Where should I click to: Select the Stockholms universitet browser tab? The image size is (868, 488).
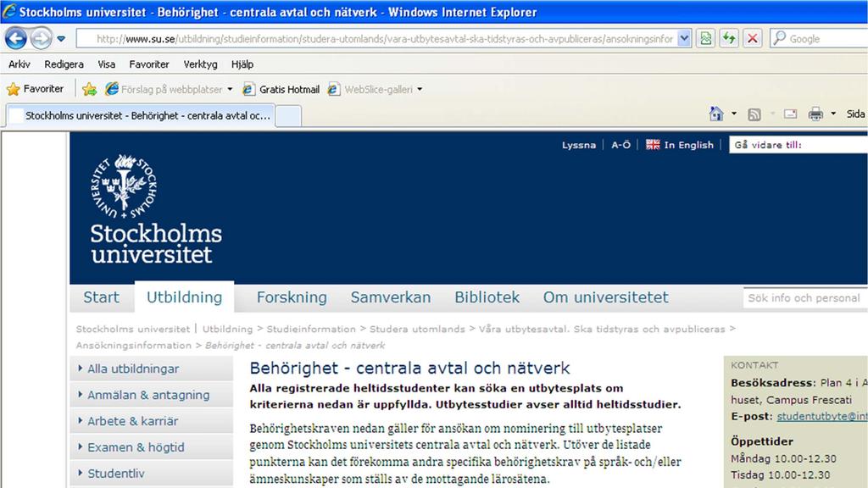click(x=141, y=115)
